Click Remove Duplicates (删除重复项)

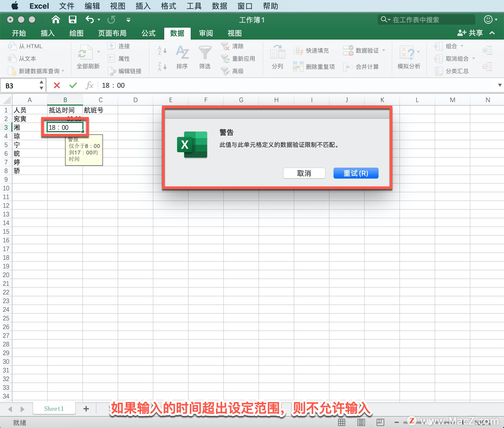(x=314, y=67)
